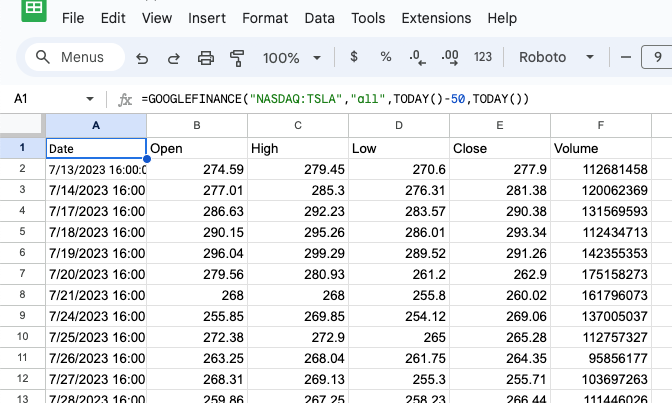672x403 pixels.
Task: Click the cell with value 285.3
Action: coord(298,190)
